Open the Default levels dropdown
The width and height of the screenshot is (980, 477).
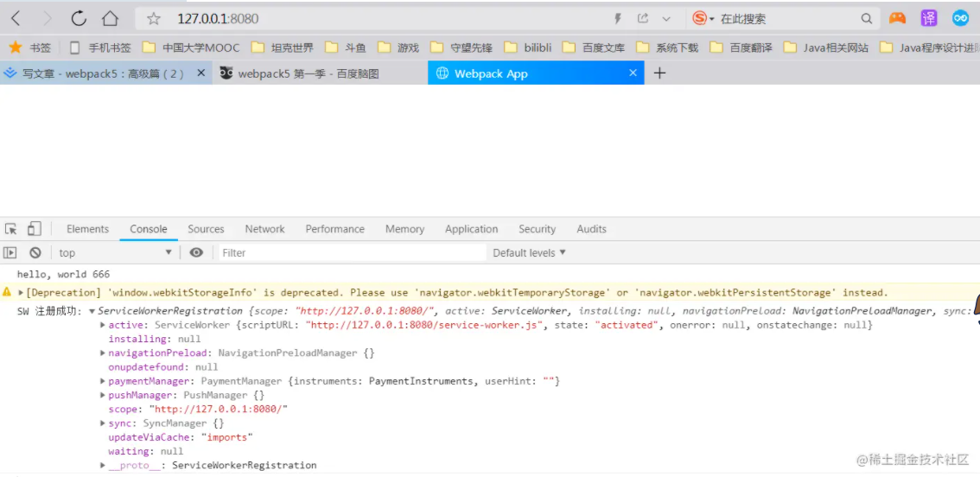(529, 252)
